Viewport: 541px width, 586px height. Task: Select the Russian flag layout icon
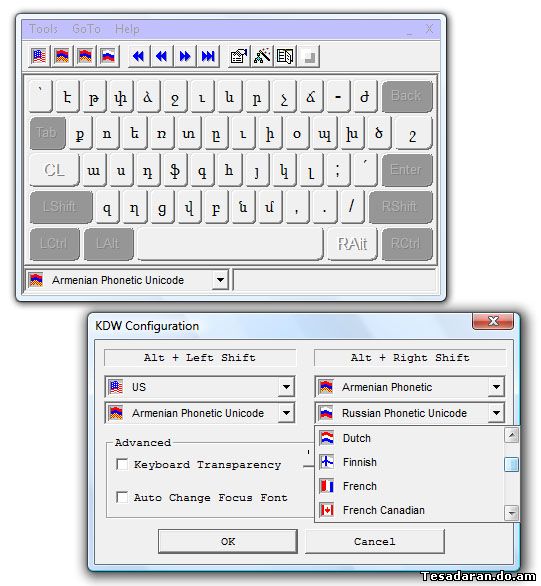tap(108, 56)
